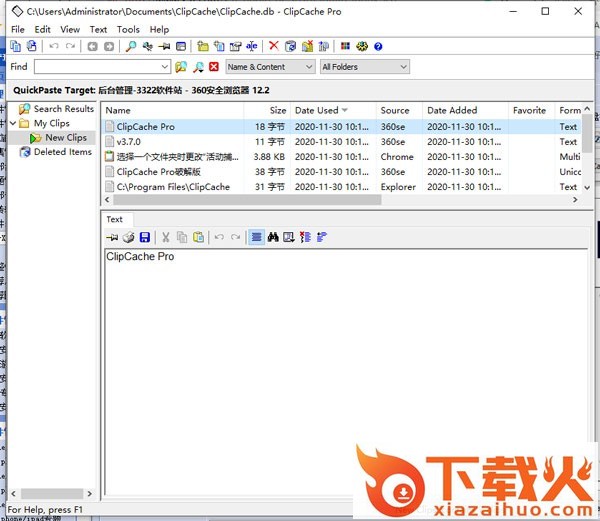Open the Name & Content dropdown
Image resolution: width=600 pixels, height=521 pixels.
click(270, 67)
